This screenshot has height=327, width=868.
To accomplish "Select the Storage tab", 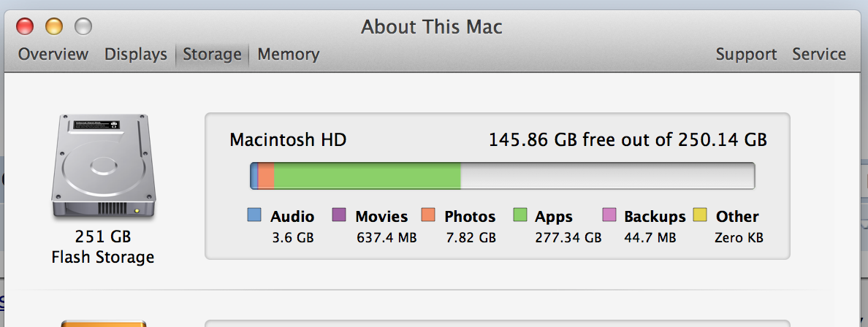I will (x=212, y=54).
